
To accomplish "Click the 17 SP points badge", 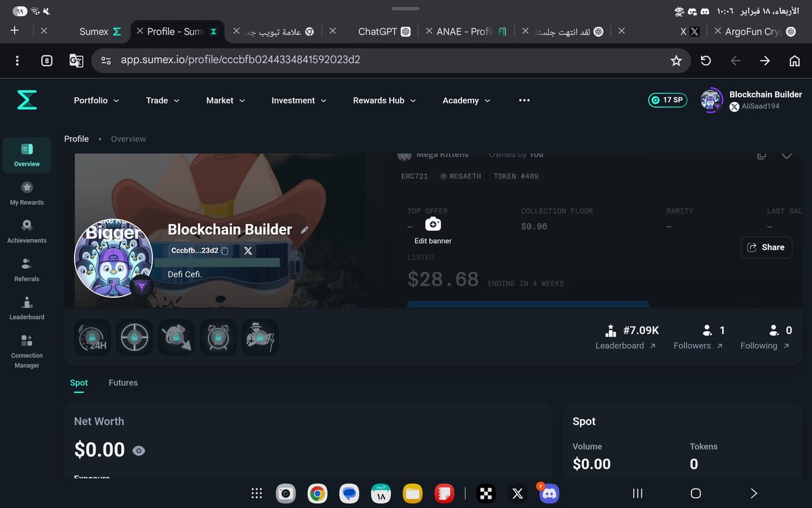I will [x=667, y=100].
